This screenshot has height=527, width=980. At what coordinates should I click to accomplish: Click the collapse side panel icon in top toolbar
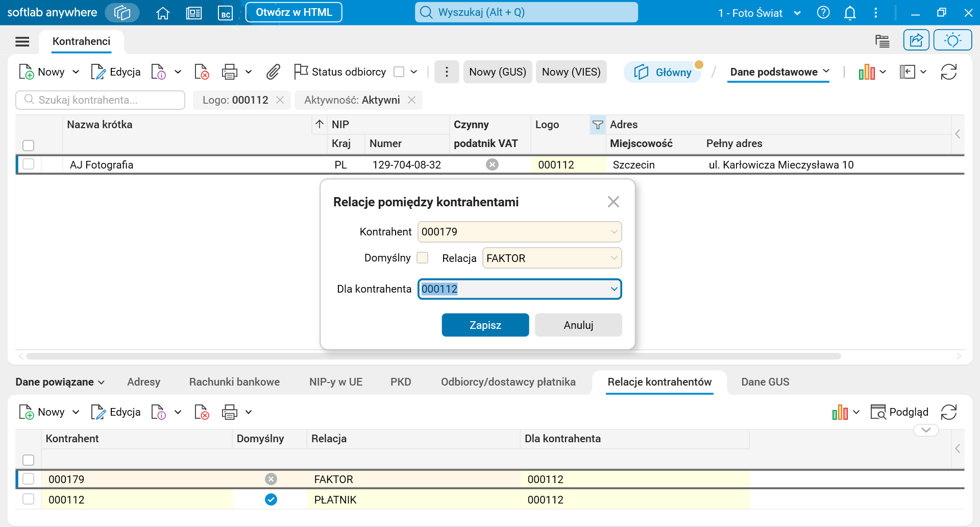pyautogui.click(x=907, y=72)
